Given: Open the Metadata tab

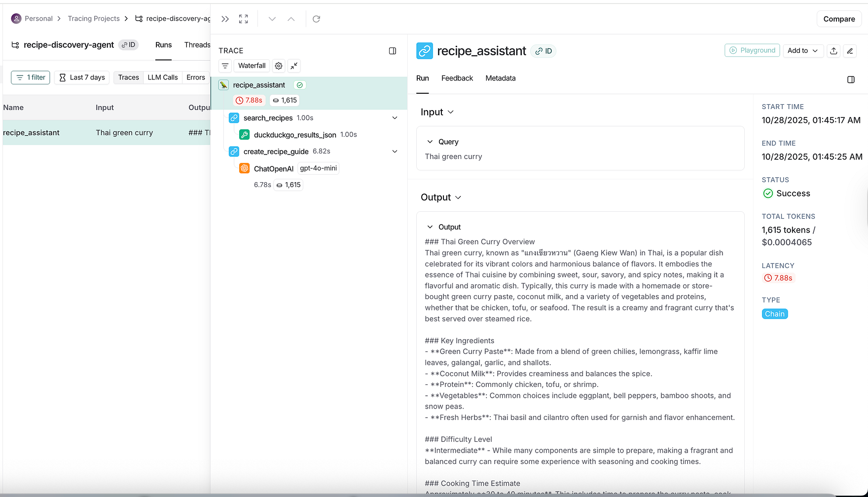Looking at the screenshot, I should coord(500,78).
